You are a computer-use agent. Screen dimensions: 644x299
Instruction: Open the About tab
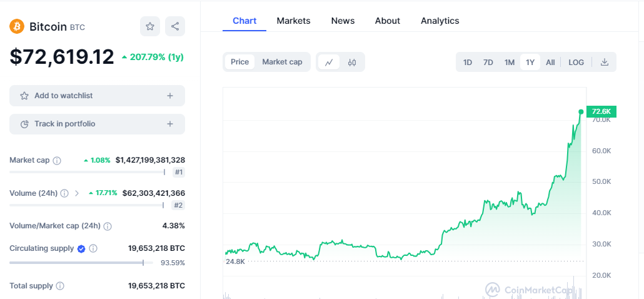387,21
